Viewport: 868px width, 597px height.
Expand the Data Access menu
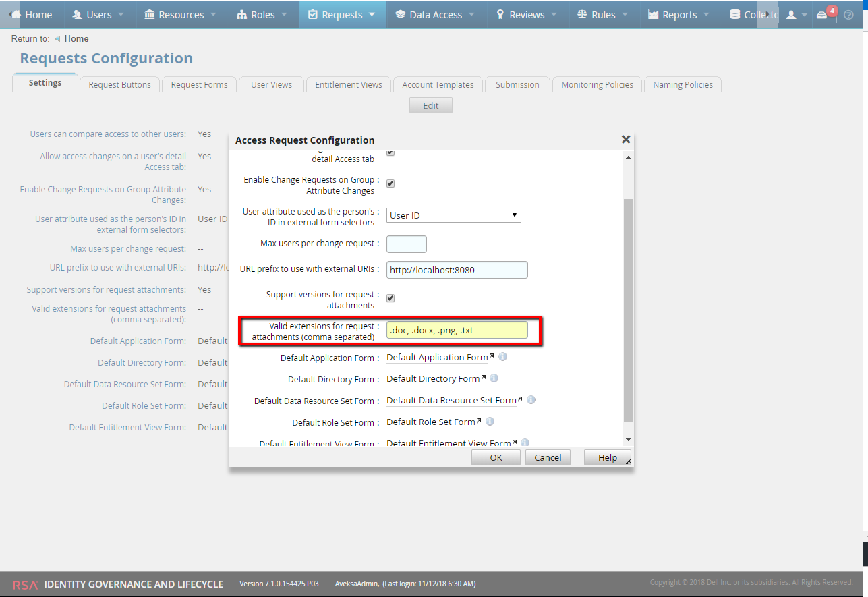[x=435, y=14]
